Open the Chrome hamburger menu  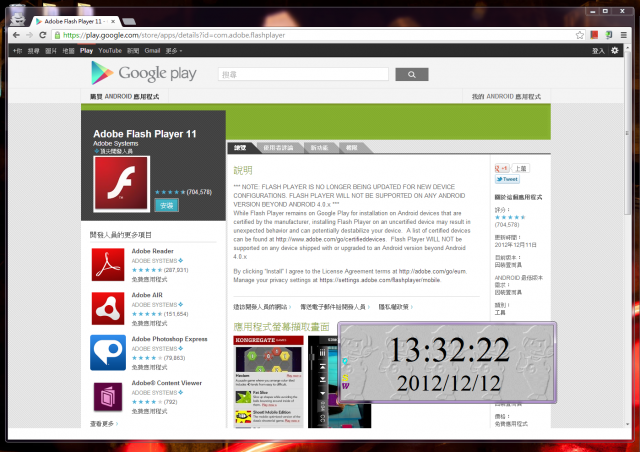pyautogui.click(x=624, y=35)
